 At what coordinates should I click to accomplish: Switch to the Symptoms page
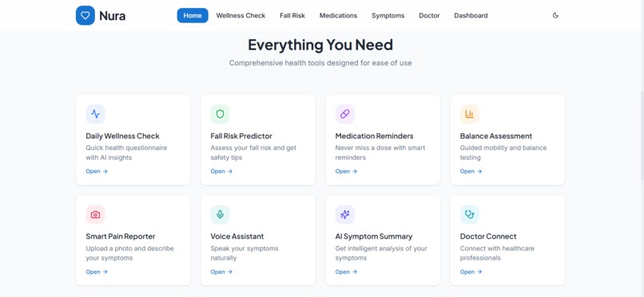tap(388, 16)
